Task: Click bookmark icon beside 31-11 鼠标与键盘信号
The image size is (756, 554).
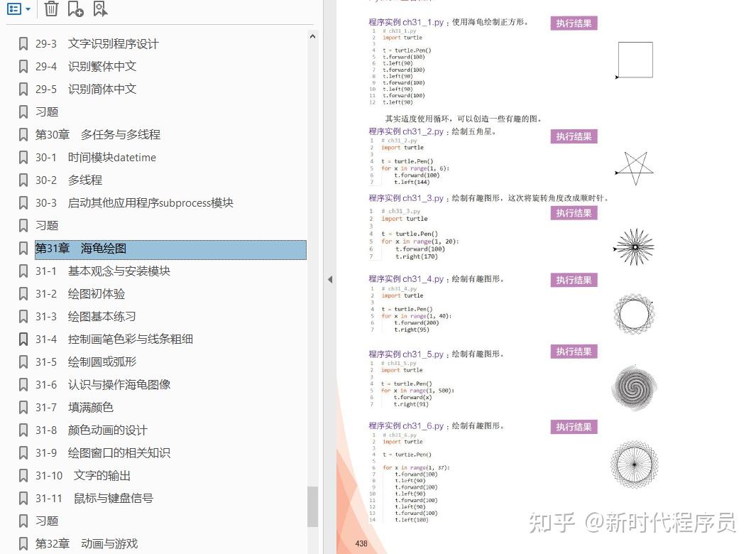Action: click(23, 498)
